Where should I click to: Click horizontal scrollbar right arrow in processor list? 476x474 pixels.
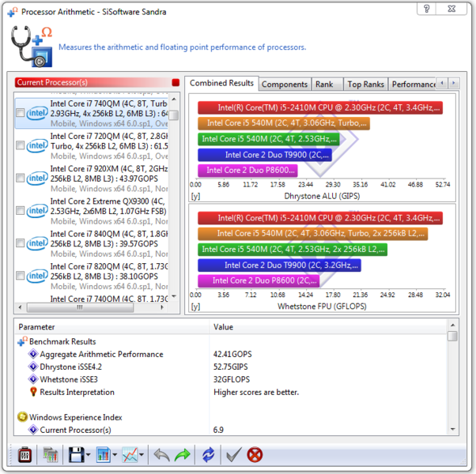coord(162,307)
